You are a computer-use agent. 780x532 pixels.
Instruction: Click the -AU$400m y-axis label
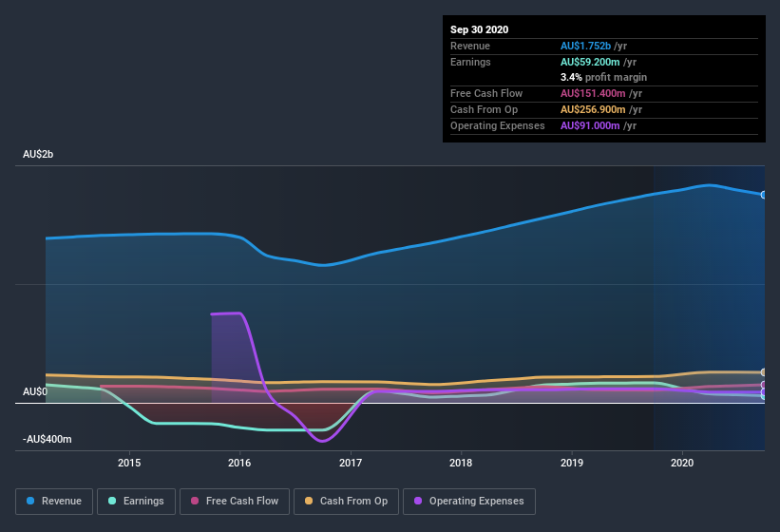tap(48, 439)
